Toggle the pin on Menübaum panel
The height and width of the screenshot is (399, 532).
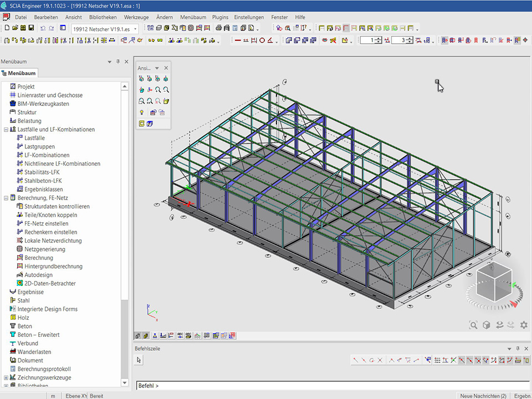coord(117,62)
